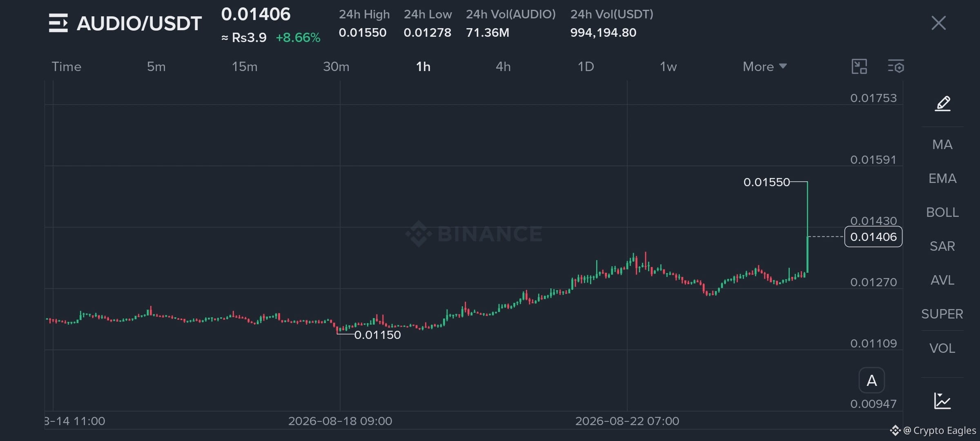Click the 24h High value 0.01550
980x441 pixels.
[363, 33]
